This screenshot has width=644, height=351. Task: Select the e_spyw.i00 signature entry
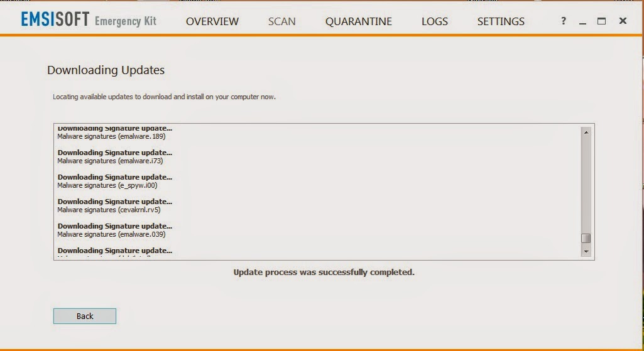coord(107,186)
